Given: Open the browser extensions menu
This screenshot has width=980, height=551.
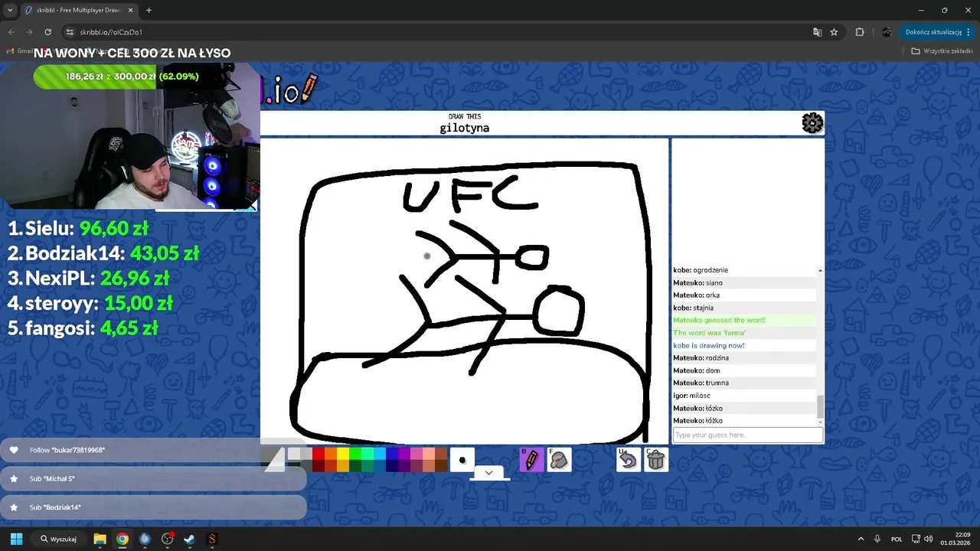Looking at the screenshot, I should tap(860, 32).
